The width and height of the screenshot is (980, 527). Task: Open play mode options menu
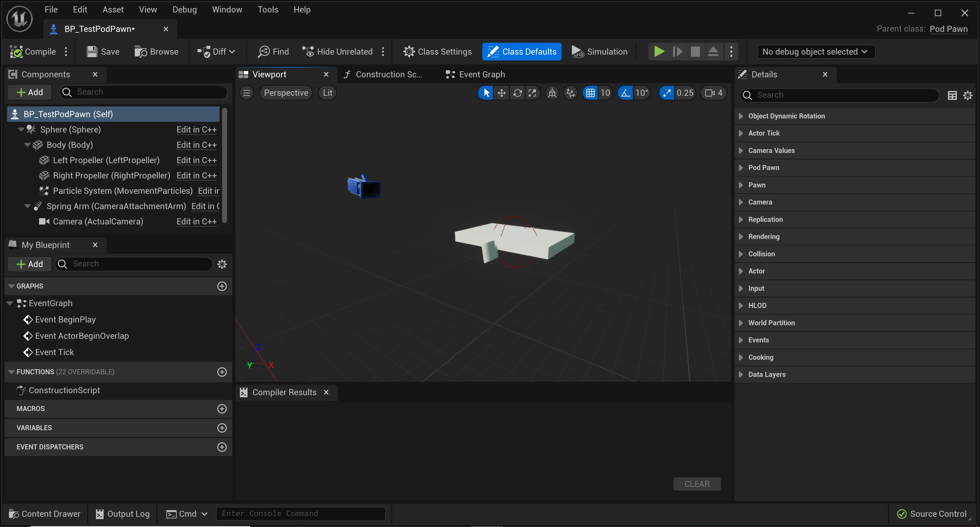point(731,51)
